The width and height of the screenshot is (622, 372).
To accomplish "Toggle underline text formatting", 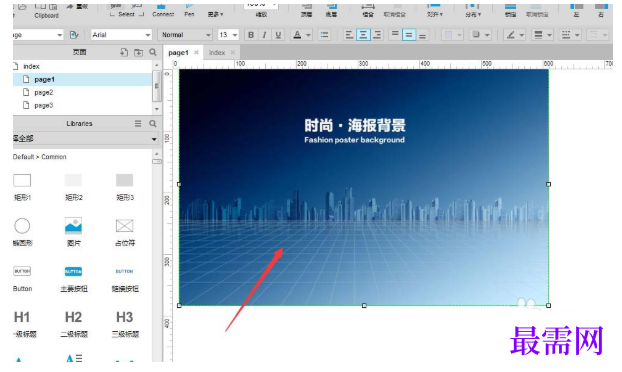I will tap(278, 35).
